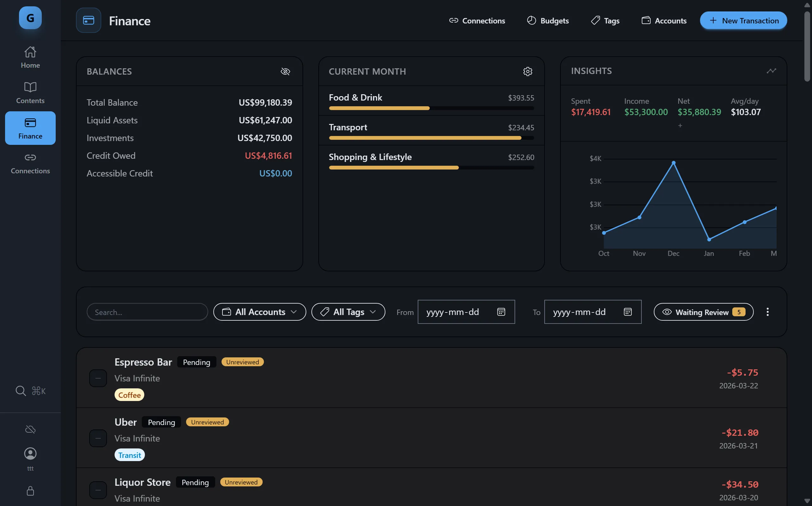812x506 pixels.
Task: Open Tags from the top navigation
Action: click(x=605, y=21)
